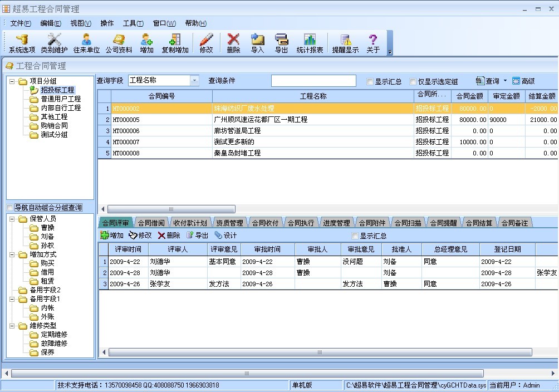The image size is (559, 392).
Task: Collapse the 维修类型 tree node
Action: 13,326
